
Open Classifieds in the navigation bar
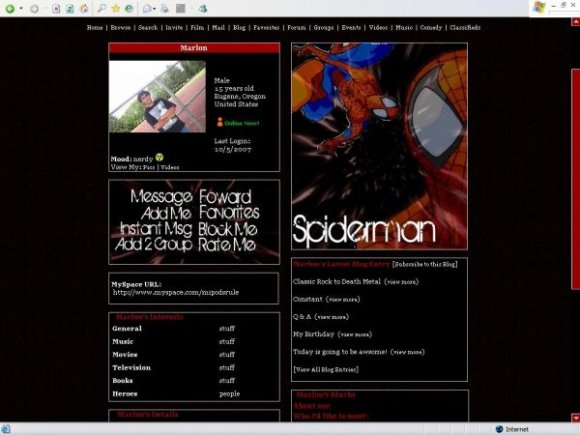(x=465, y=27)
